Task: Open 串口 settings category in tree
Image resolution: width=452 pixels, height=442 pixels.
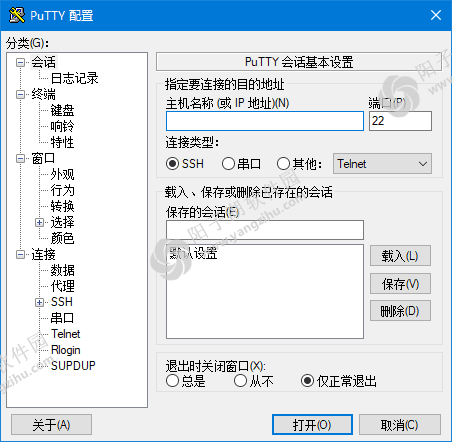Action: click(62, 318)
